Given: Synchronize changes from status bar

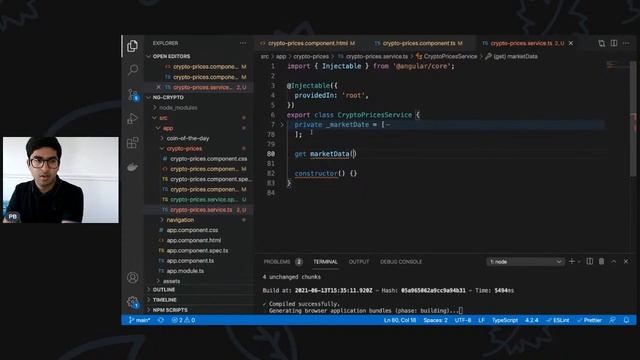Looking at the screenshot, I should click(161, 320).
